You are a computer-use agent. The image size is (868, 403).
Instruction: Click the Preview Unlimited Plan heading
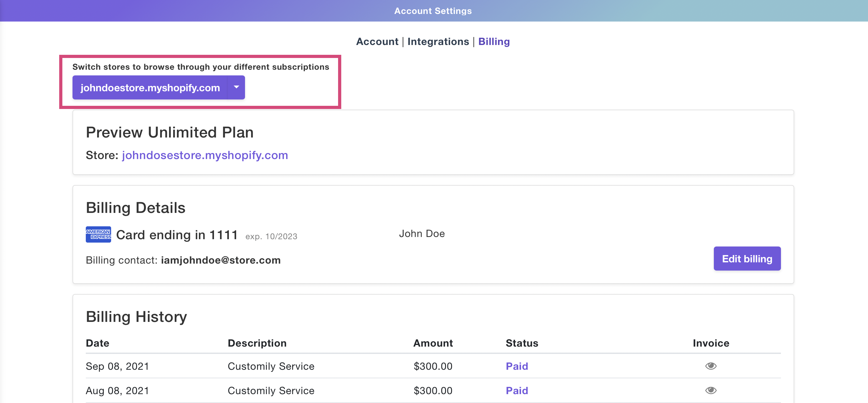(169, 132)
